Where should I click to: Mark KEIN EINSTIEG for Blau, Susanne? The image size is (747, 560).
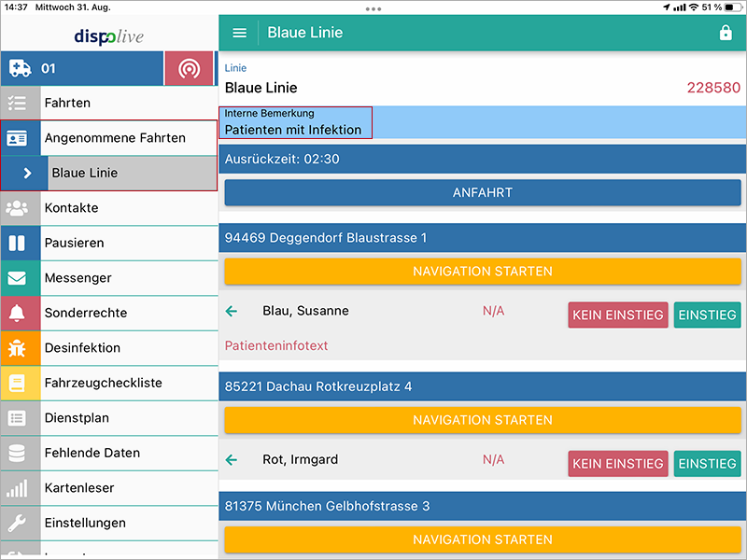click(617, 315)
